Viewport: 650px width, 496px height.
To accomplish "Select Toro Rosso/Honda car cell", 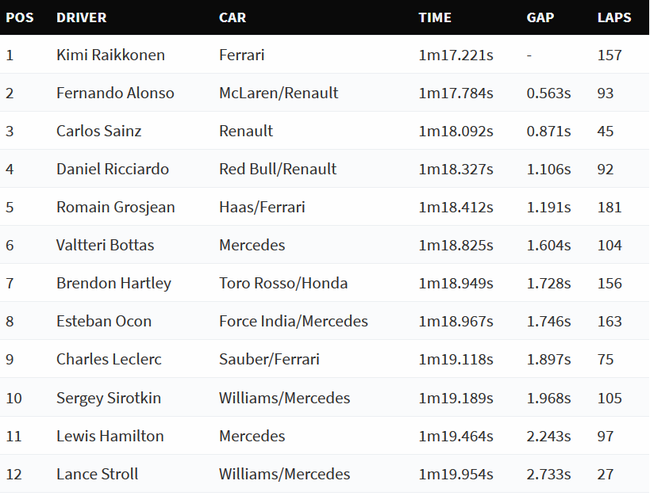I will click(x=283, y=283).
